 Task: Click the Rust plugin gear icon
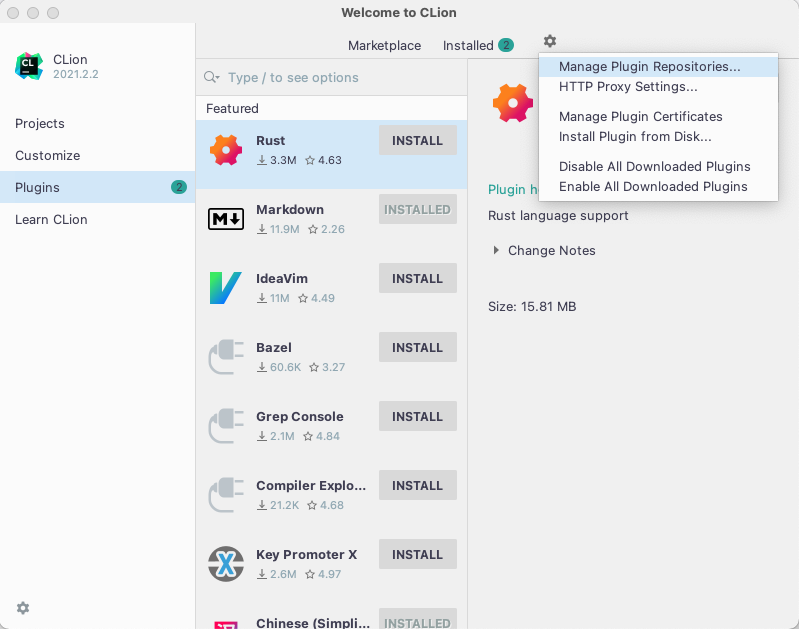click(226, 150)
